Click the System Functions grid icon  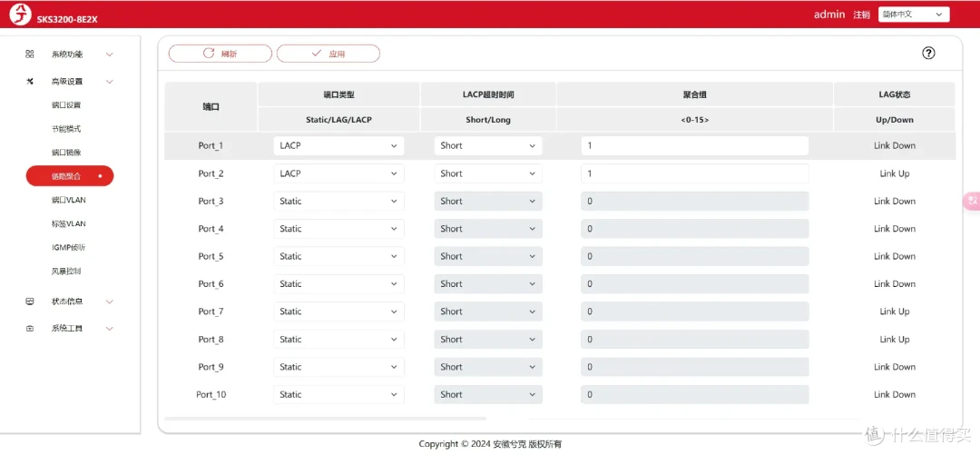pos(29,54)
